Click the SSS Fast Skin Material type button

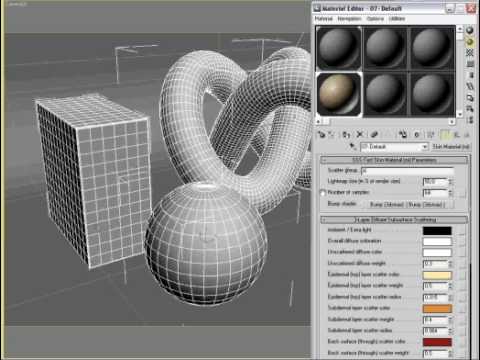pos(451,147)
